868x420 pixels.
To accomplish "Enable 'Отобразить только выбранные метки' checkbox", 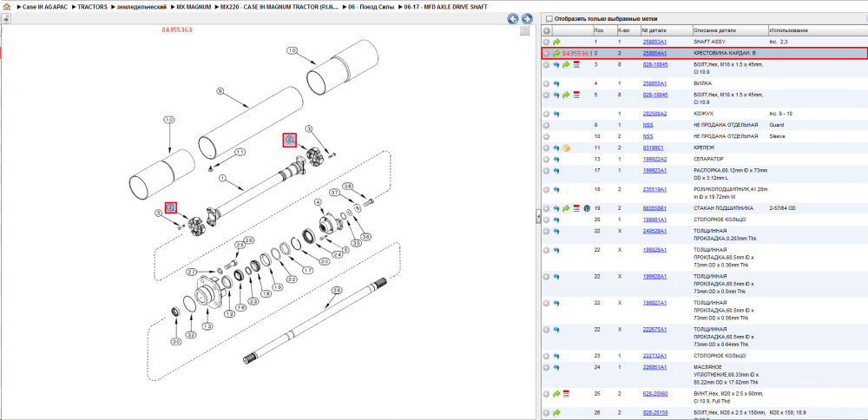I will [x=549, y=18].
